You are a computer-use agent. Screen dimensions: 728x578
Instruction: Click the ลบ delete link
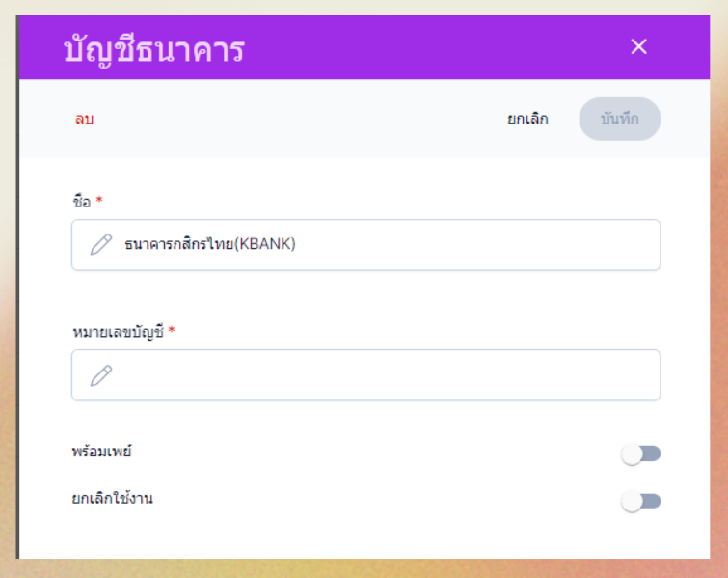tap(85, 119)
